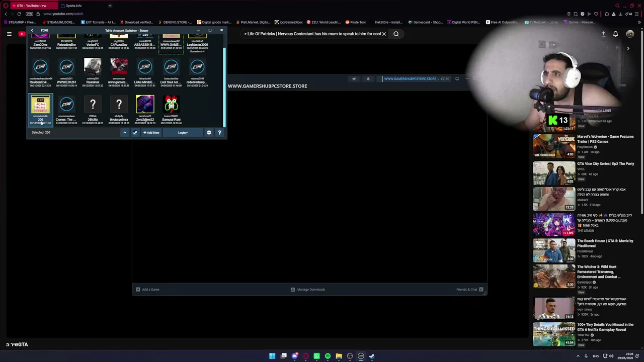The width and height of the screenshot is (644, 362).
Task: Open the YouTube account avatar menu
Action: [630, 34]
